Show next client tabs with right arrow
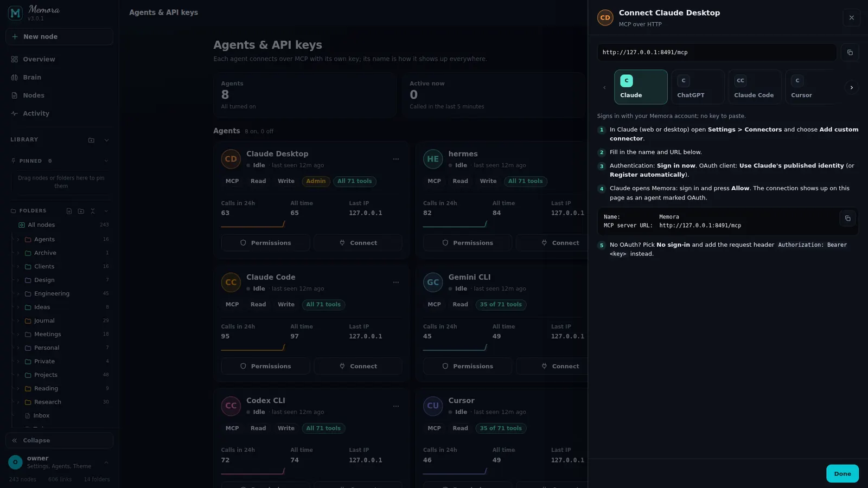 tap(852, 87)
